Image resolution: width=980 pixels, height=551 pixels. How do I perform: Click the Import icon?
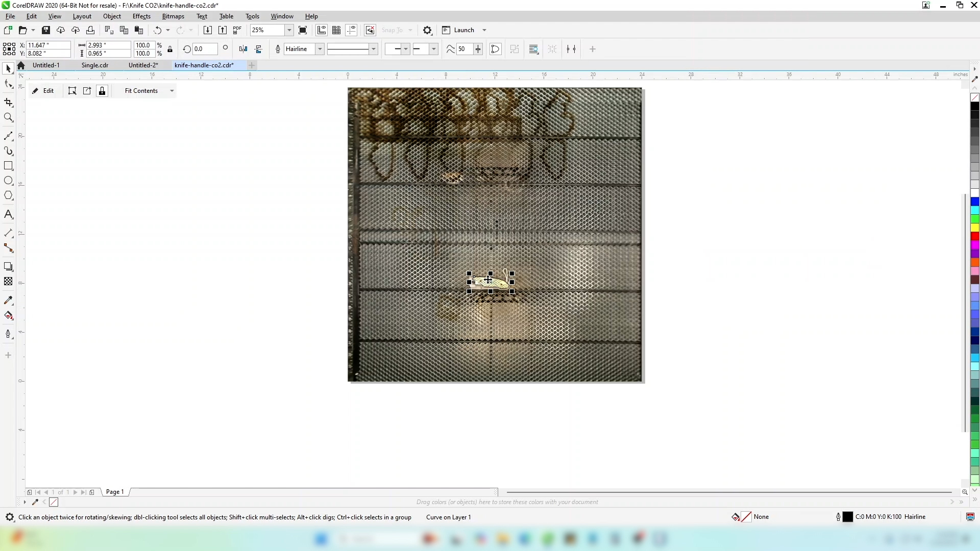[207, 30]
